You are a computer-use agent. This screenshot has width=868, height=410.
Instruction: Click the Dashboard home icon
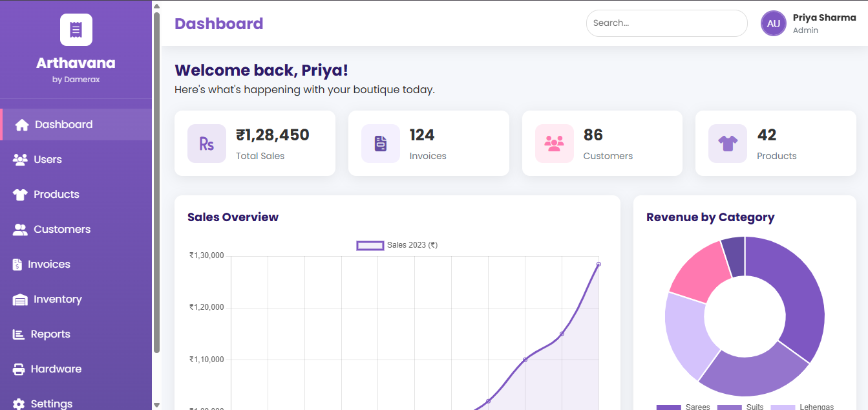click(22, 125)
